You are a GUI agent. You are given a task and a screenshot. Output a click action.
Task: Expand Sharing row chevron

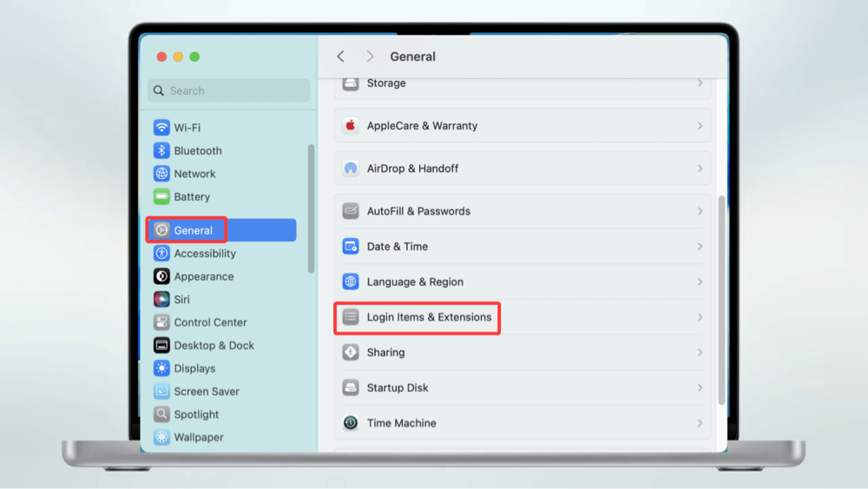pyautogui.click(x=700, y=353)
